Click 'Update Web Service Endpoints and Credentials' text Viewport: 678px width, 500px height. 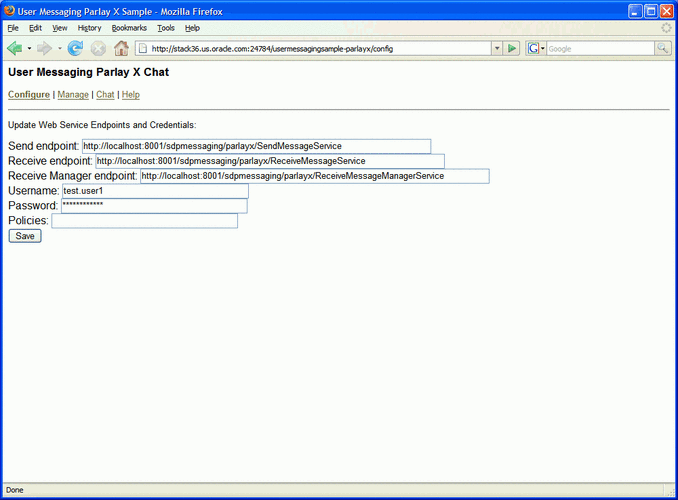click(x=102, y=125)
